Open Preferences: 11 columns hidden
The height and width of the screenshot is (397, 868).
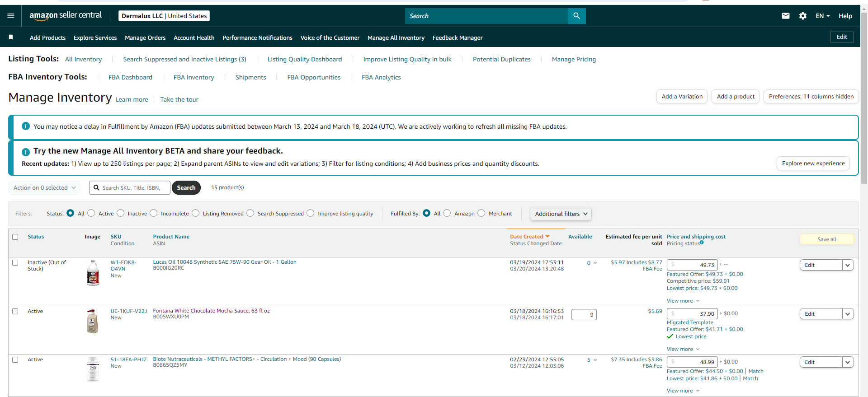(811, 96)
